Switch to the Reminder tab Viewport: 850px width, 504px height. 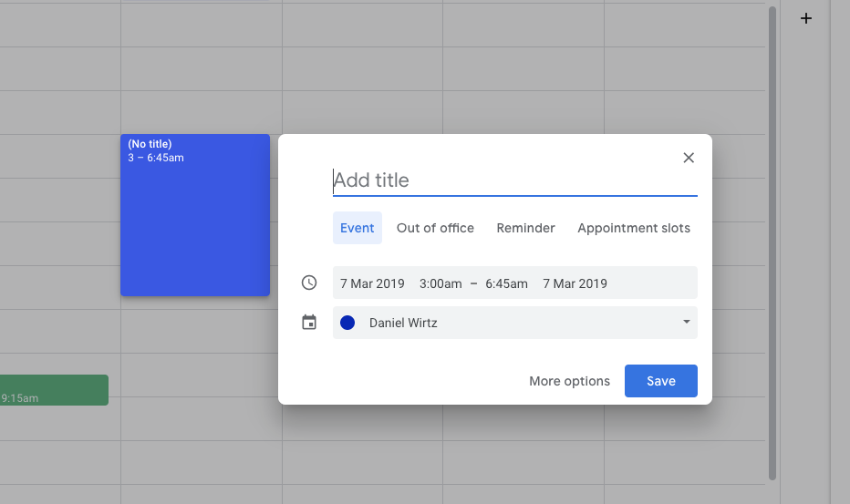[x=526, y=228]
